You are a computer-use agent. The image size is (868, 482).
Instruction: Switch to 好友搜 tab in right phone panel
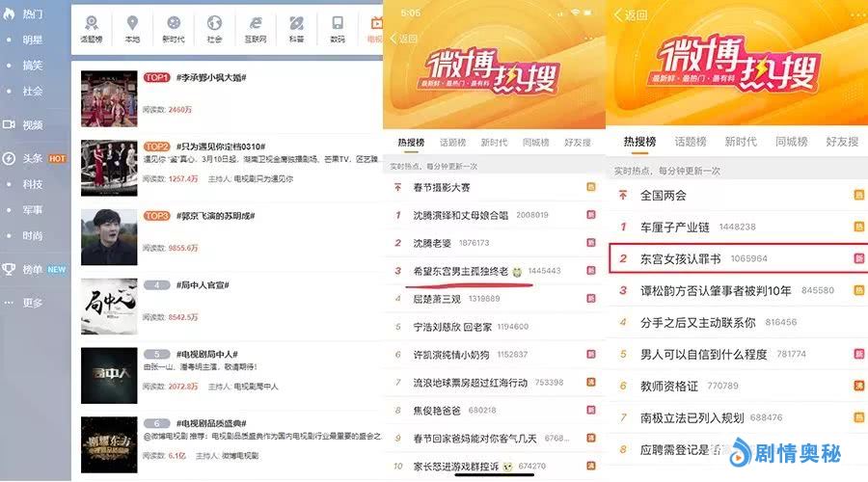pyautogui.click(x=842, y=142)
